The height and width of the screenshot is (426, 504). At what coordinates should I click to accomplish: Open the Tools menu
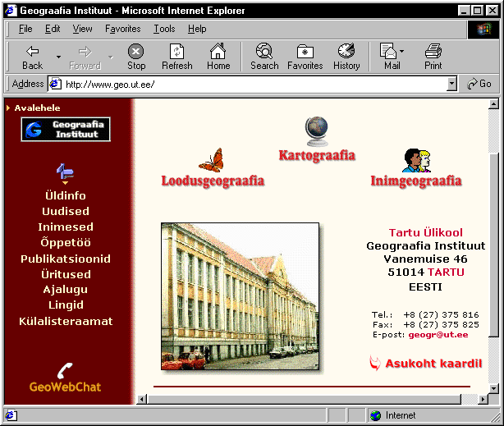coord(164,29)
